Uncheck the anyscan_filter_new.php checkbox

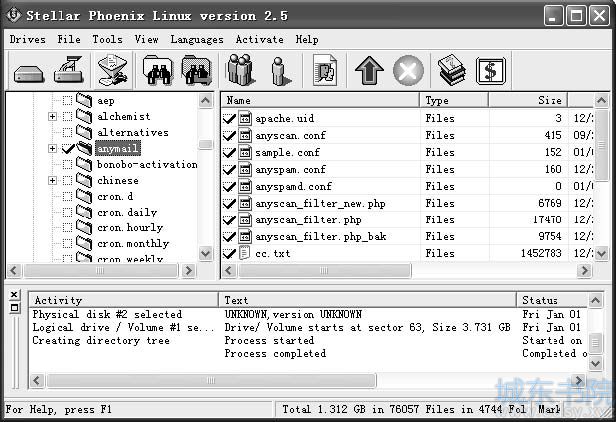(229, 204)
